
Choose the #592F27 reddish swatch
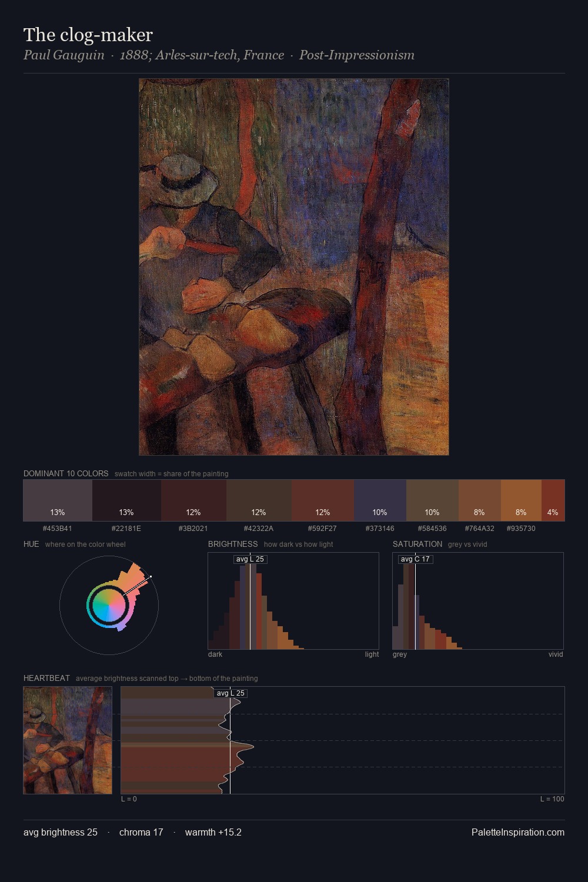[323, 500]
